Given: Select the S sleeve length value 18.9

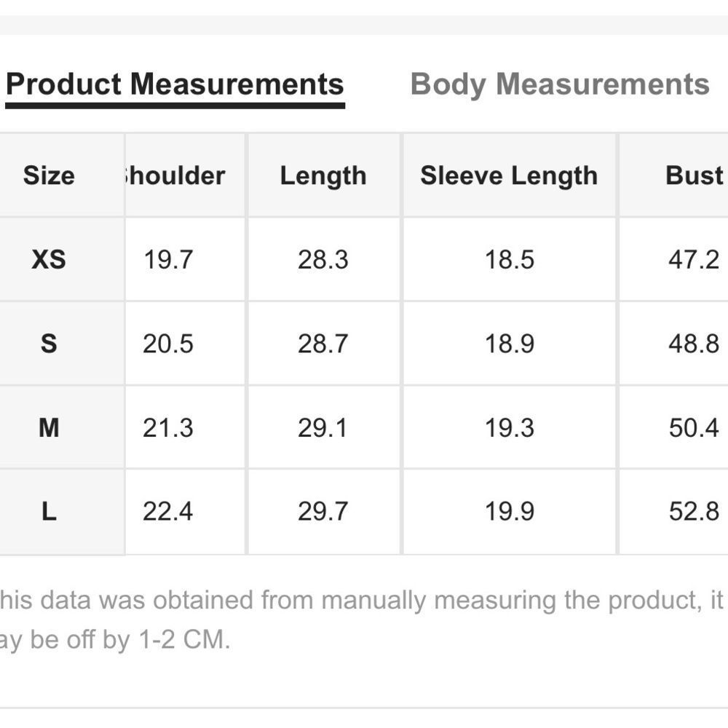Looking at the screenshot, I should pyautogui.click(x=510, y=343).
